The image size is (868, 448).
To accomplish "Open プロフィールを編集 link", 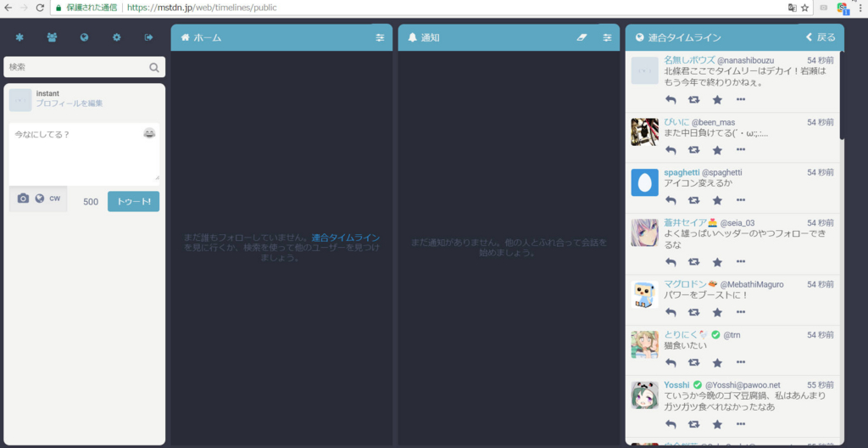I will (70, 104).
